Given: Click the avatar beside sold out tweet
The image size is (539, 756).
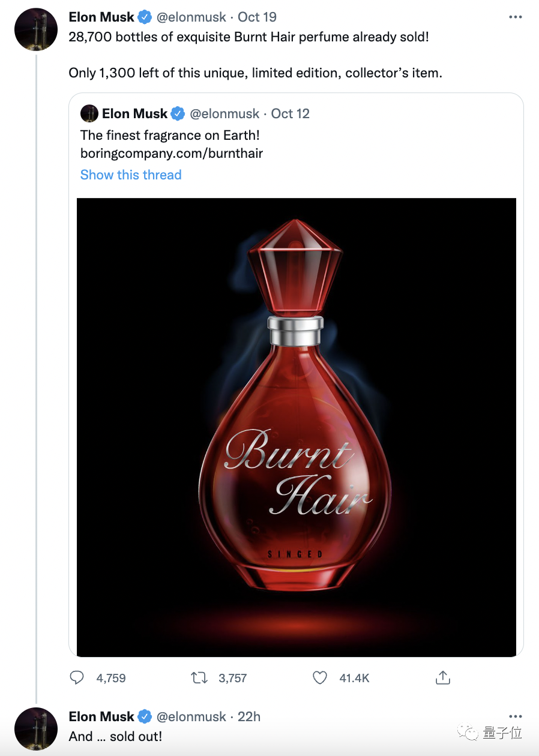Looking at the screenshot, I should click(35, 728).
